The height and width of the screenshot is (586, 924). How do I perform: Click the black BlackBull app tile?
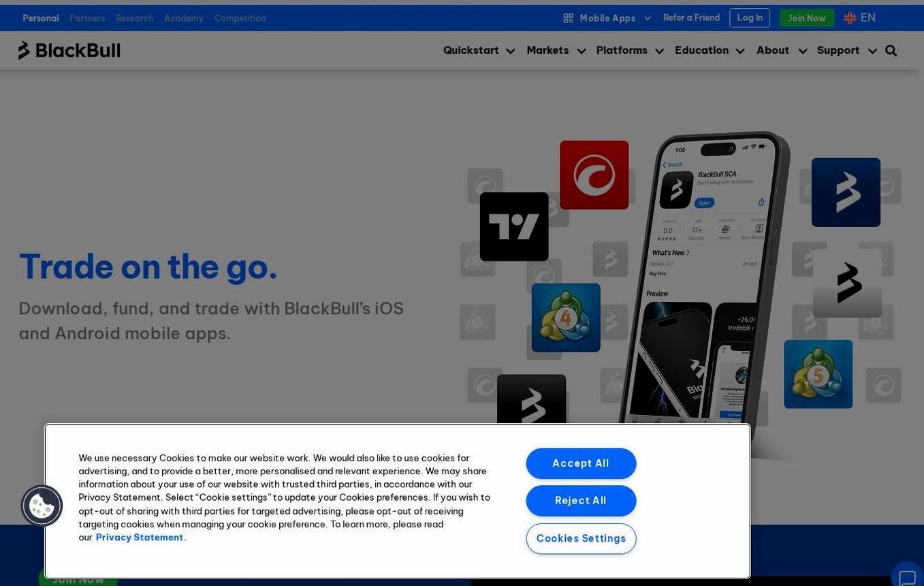click(x=531, y=399)
